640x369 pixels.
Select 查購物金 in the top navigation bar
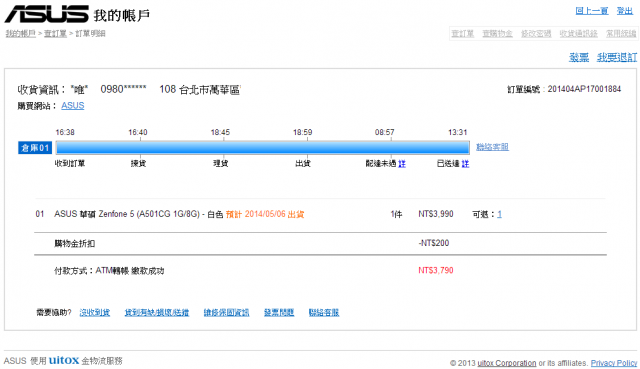(497, 33)
